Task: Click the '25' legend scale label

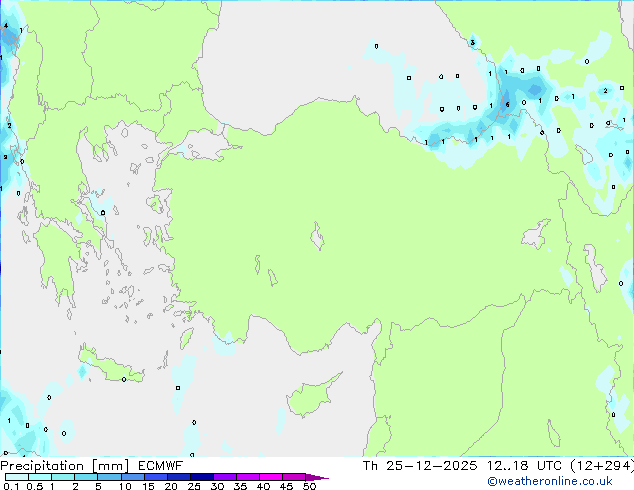Action: pyautogui.click(x=194, y=486)
